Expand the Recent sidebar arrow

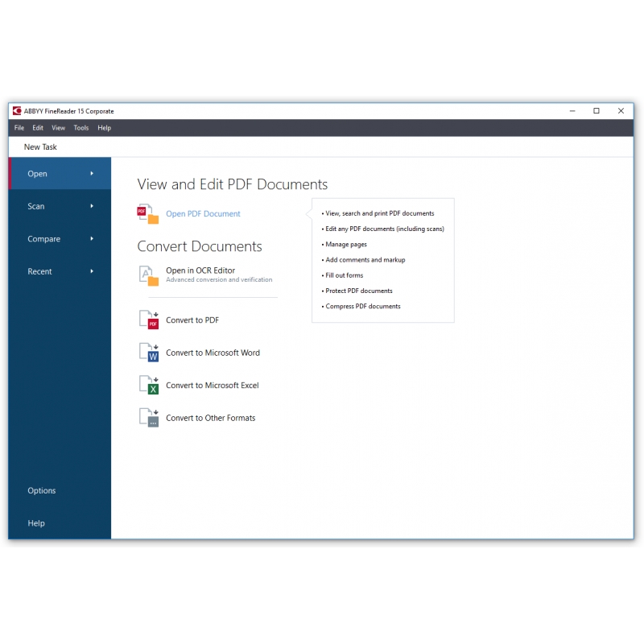pyautogui.click(x=92, y=271)
